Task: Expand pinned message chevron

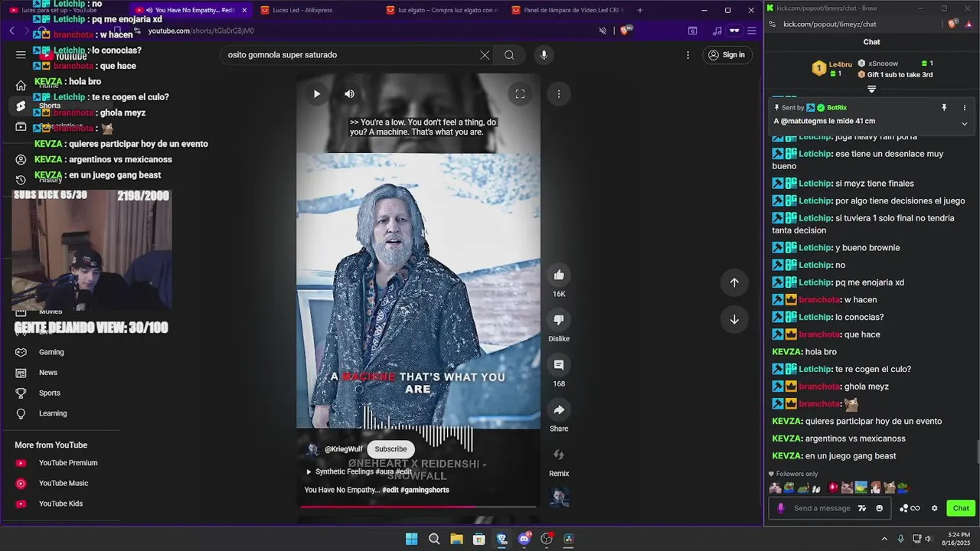Action: tap(965, 123)
